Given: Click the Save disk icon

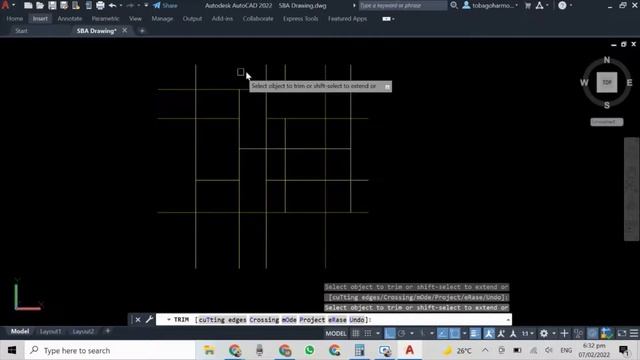Looking at the screenshot, I should (52, 6).
